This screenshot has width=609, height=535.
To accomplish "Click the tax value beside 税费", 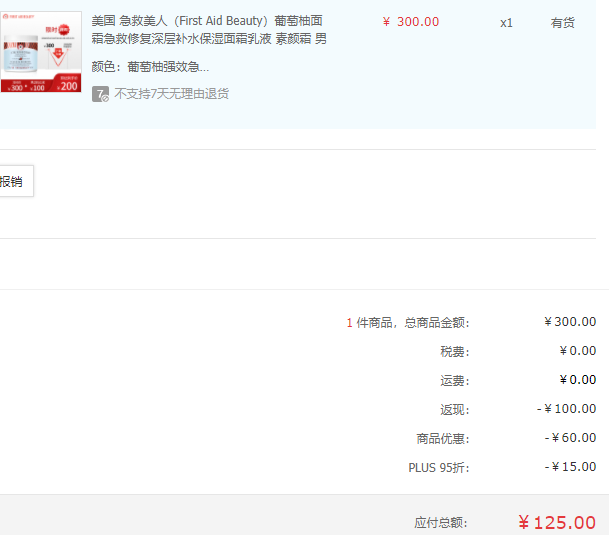I will click(x=578, y=351).
